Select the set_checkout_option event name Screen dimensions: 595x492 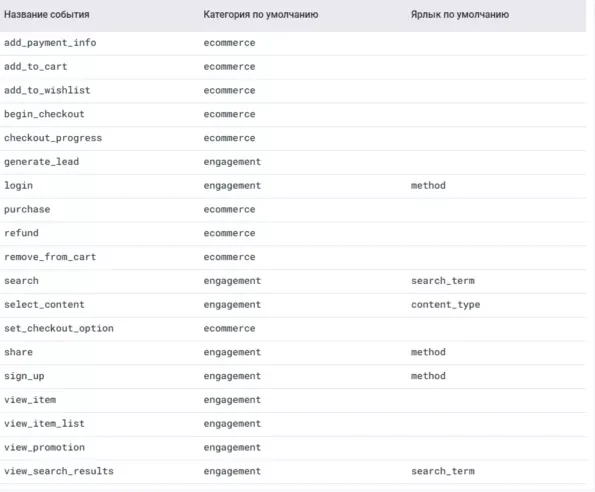coord(59,329)
